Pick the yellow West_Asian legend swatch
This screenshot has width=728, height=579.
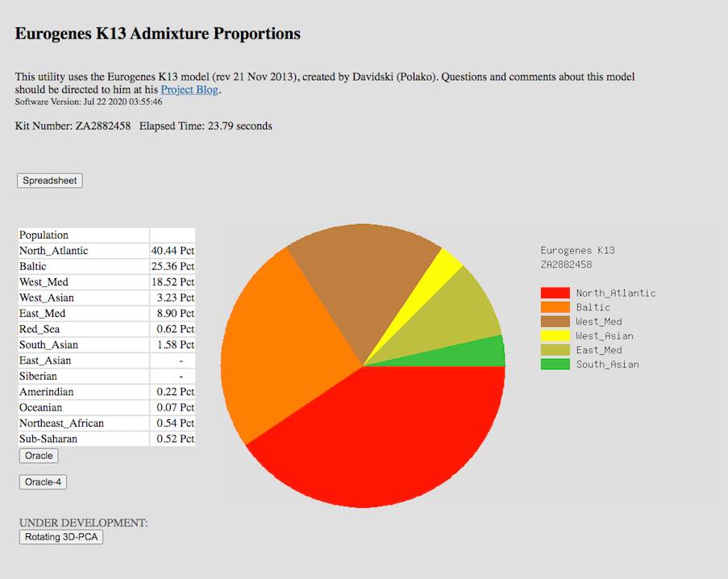pos(555,335)
